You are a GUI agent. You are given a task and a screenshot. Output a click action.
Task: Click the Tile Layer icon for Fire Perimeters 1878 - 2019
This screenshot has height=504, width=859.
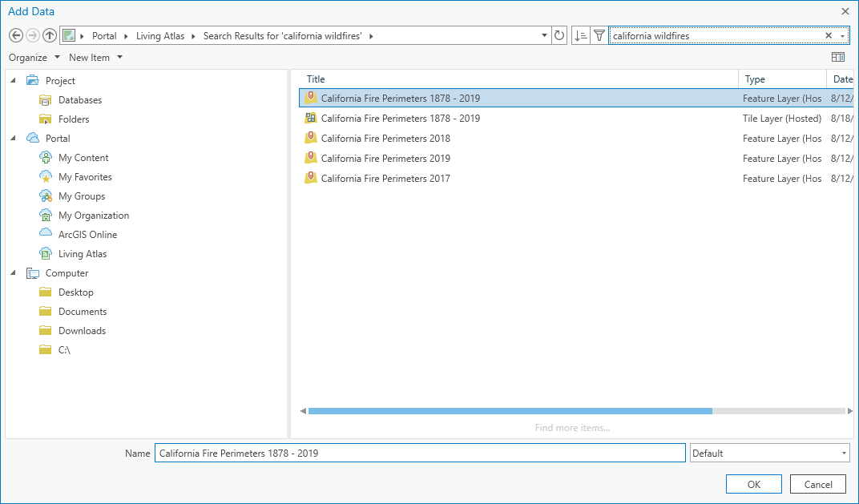(311, 118)
